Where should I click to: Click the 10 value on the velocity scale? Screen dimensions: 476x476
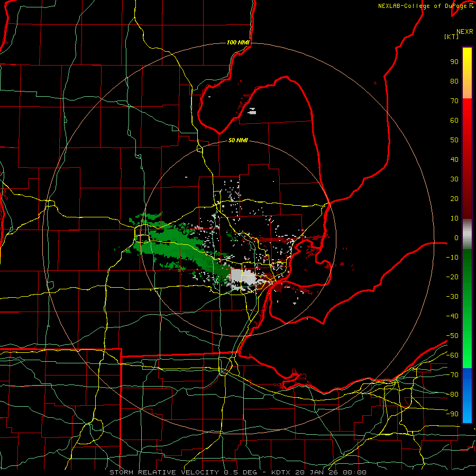[454, 218]
